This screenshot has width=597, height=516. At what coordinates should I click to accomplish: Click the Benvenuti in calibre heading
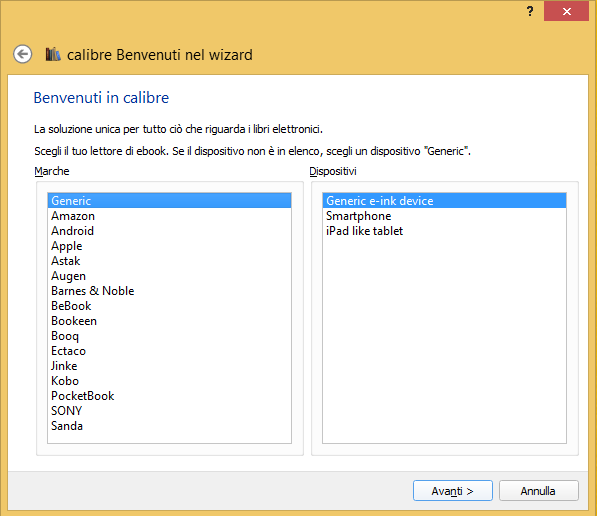click(x=101, y=98)
